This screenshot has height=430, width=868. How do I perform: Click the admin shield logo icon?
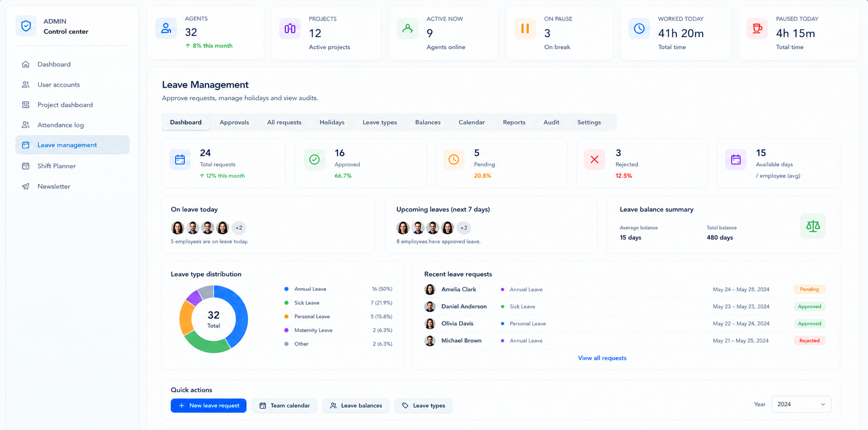click(26, 26)
